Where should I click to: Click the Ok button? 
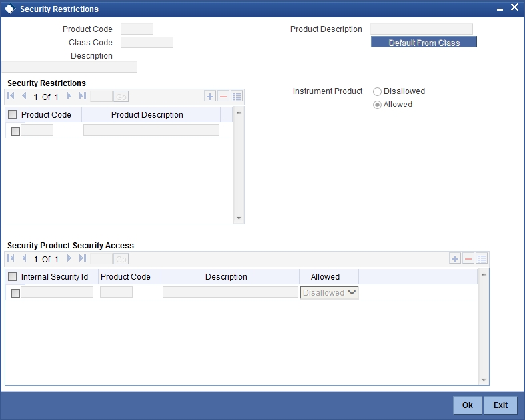pos(468,405)
